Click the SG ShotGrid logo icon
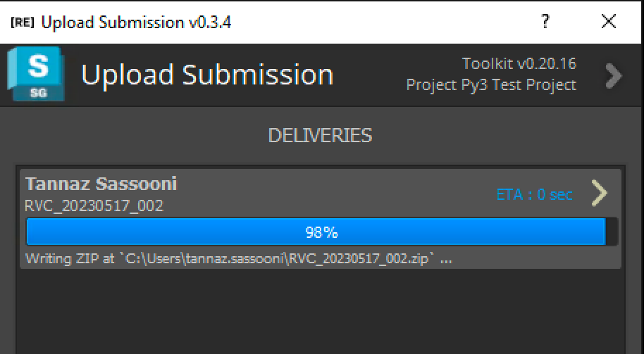 click(x=36, y=74)
